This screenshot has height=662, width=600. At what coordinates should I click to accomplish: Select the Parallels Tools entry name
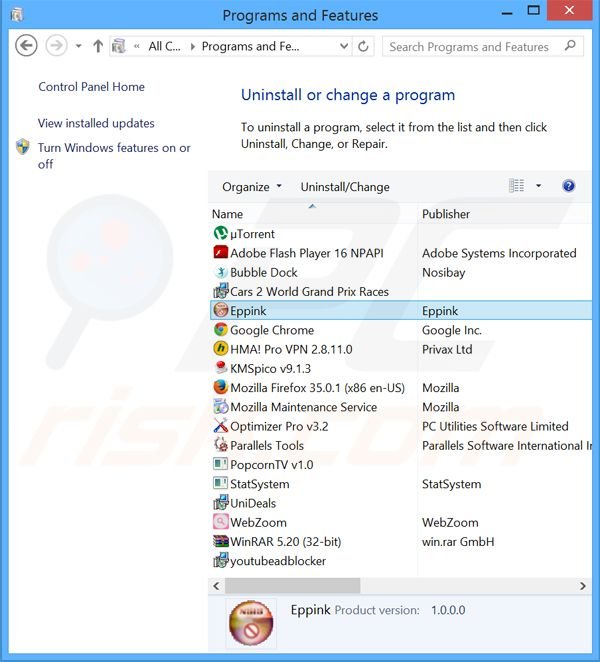pos(267,445)
